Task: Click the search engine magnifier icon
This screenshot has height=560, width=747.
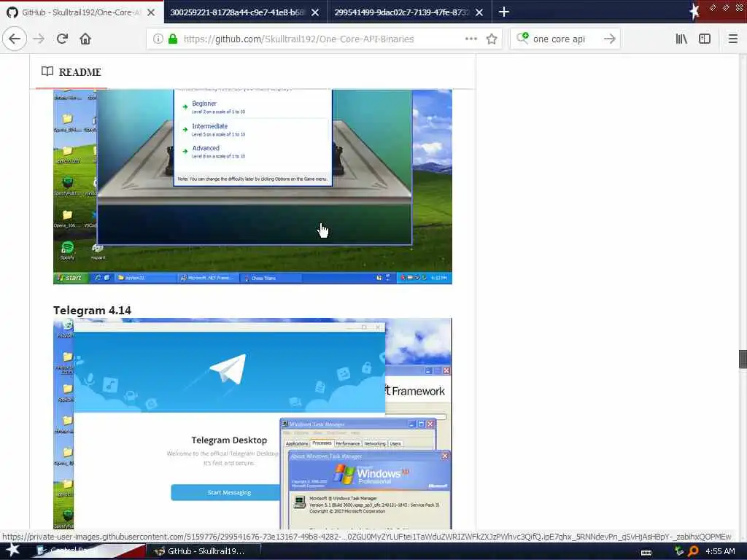Action: point(522,38)
